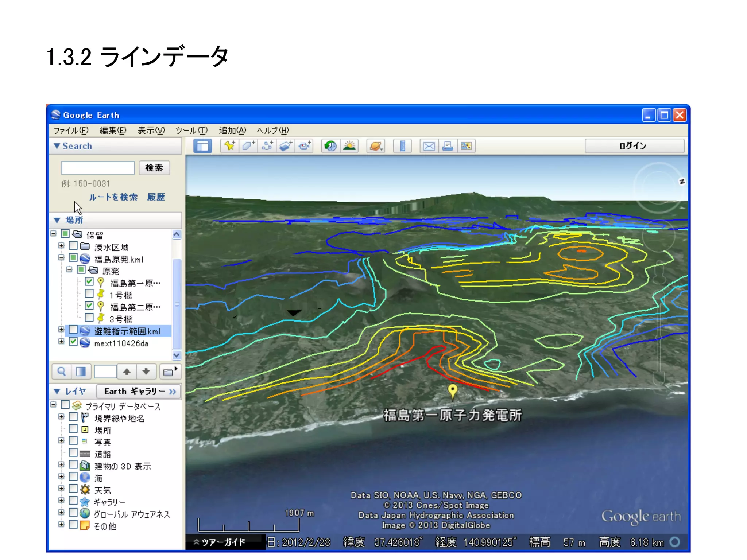Screen dimensions: 747x560
Task: Open the ツール(T) menu
Action: 191,130
